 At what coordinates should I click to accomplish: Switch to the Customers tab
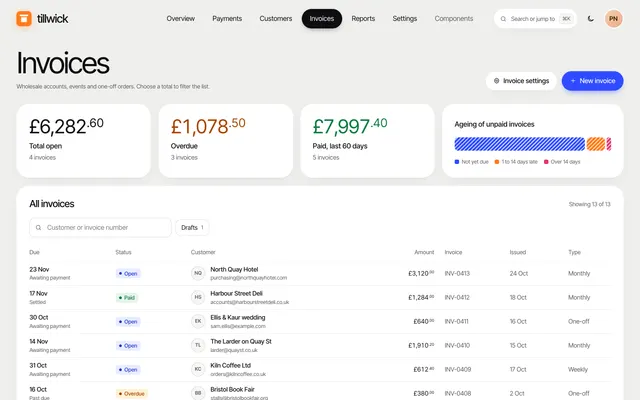point(276,18)
